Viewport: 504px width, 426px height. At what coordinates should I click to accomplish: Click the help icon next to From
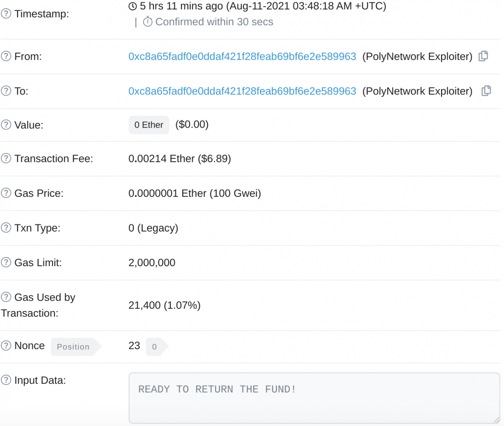pyautogui.click(x=6, y=56)
